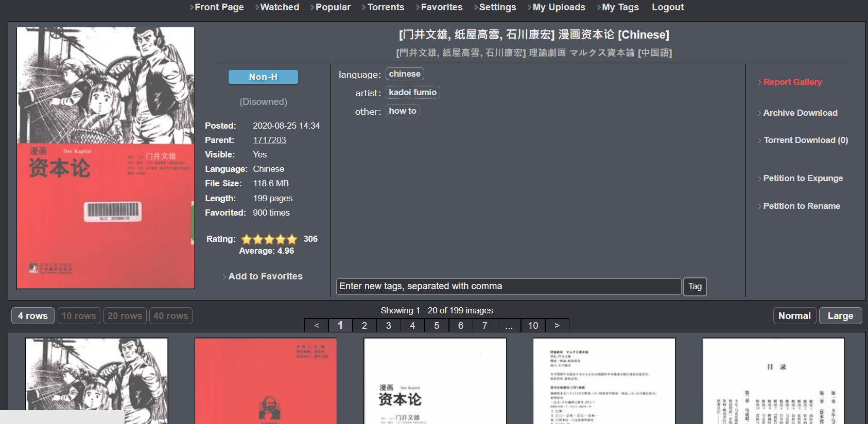Open the Popular galleries page

click(x=333, y=7)
